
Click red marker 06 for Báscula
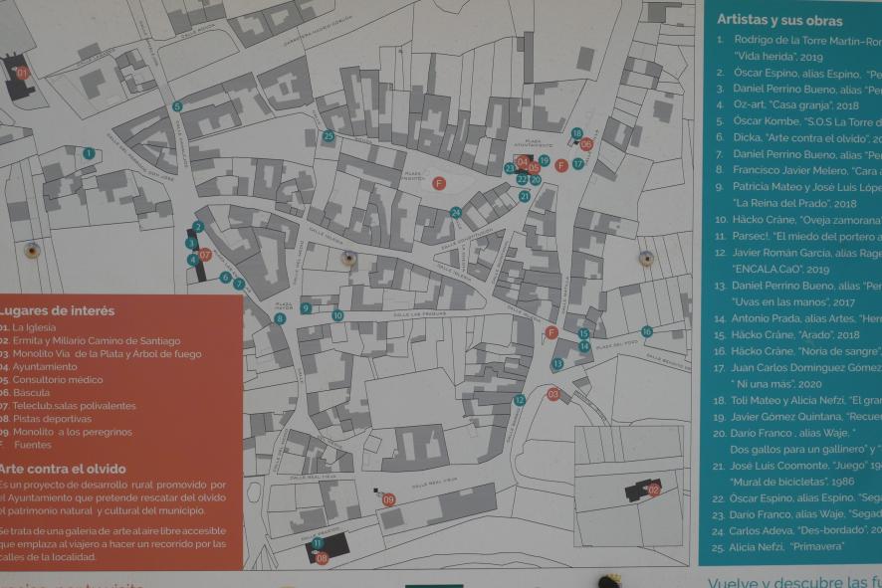586,144
